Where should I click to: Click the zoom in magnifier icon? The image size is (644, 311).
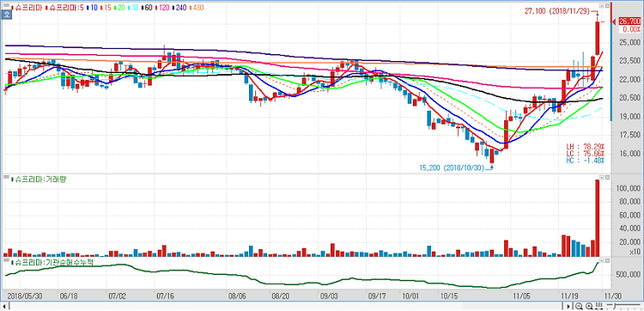(588, 306)
